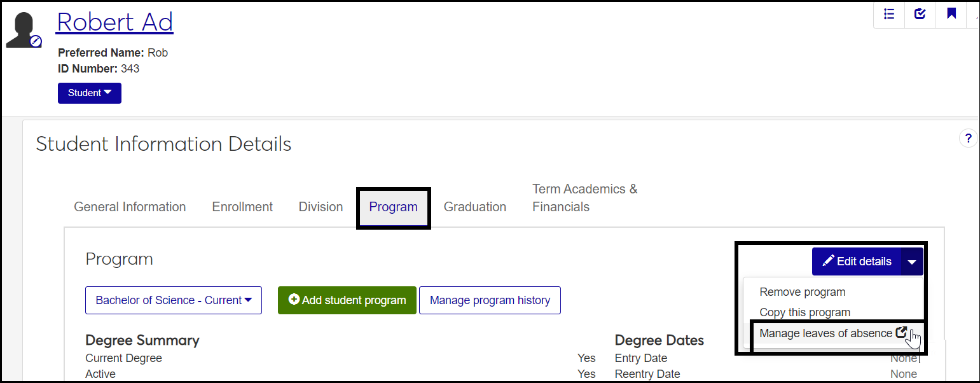Image resolution: width=980 pixels, height=383 pixels.
Task: Choose Remove program from menu
Action: (802, 292)
